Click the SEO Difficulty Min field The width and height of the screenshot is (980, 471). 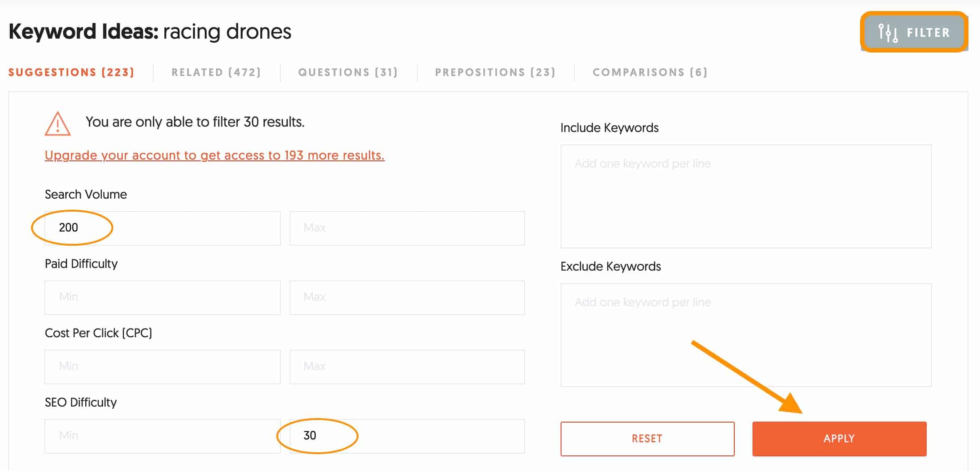pos(162,436)
